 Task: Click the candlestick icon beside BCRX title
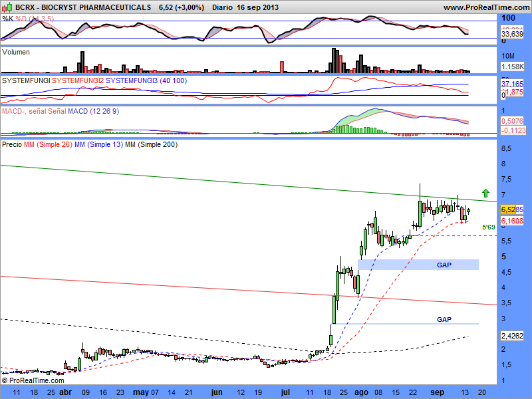click(x=7, y=7)
